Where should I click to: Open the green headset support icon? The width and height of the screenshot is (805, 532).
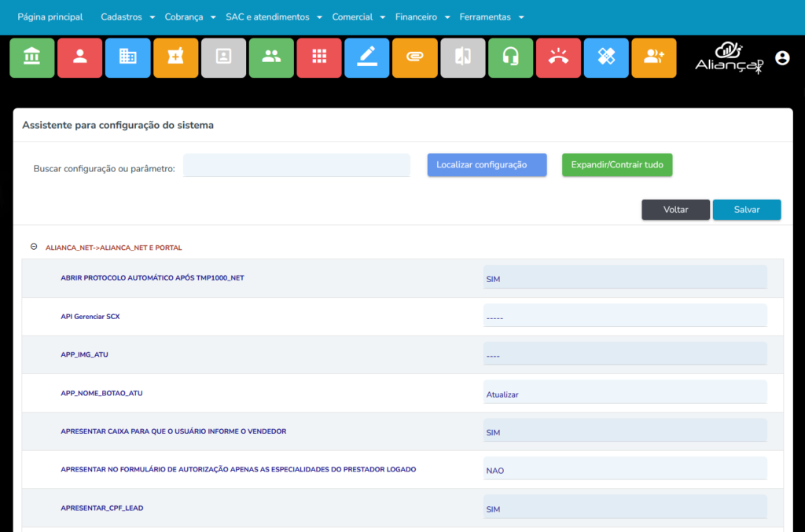(x=511, y=57)
